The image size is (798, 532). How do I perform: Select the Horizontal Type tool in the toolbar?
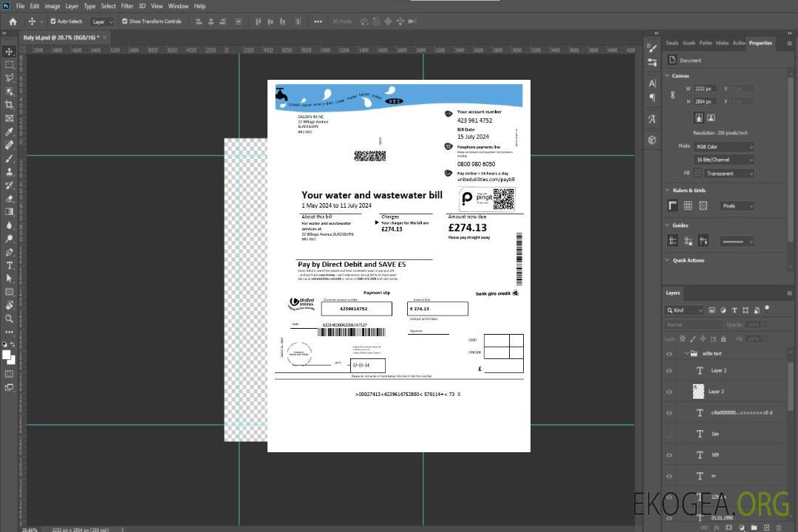[10, 265]
